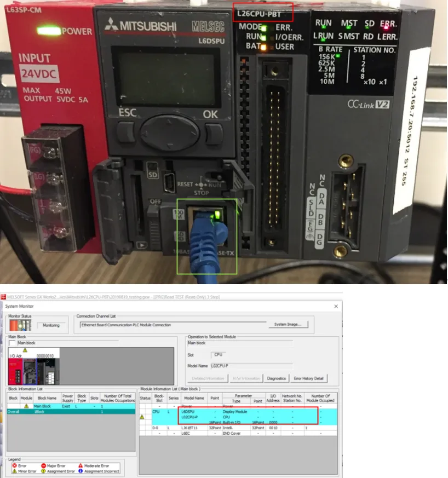This screenshot has width=448, height=478.
Task: Click the warning icon in Main Block row
Action: [x=26, y=406]
